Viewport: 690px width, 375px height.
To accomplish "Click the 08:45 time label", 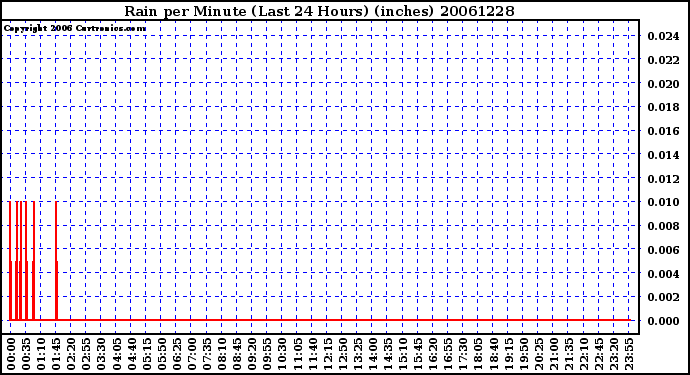I will [x=237, y=354].
